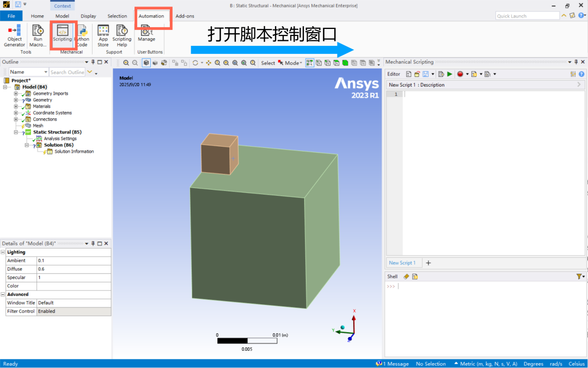Open the Name filter dropdown in Outline
The height and width of the screenshot is (368, 588).
[45, 72]
